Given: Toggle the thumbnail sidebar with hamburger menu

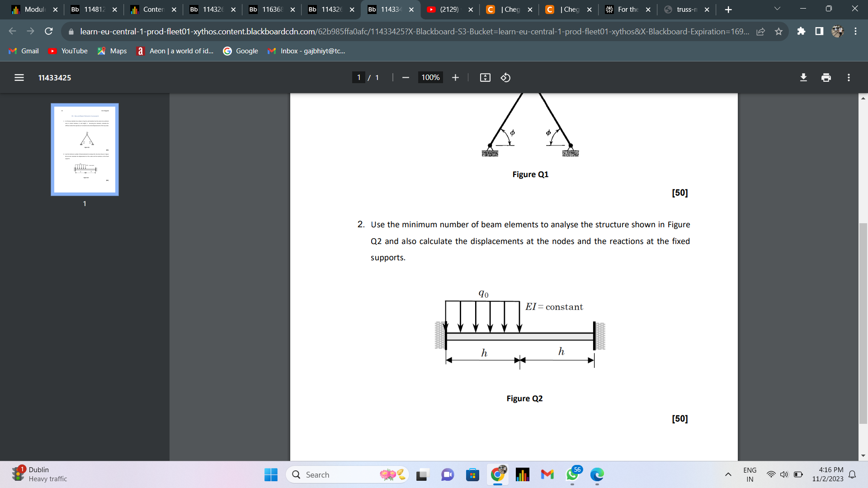Looking at the screenshot, I should click(19, 77).
